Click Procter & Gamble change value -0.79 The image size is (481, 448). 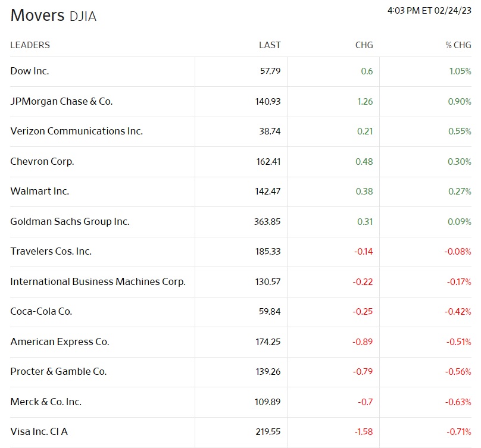[363, 372]
